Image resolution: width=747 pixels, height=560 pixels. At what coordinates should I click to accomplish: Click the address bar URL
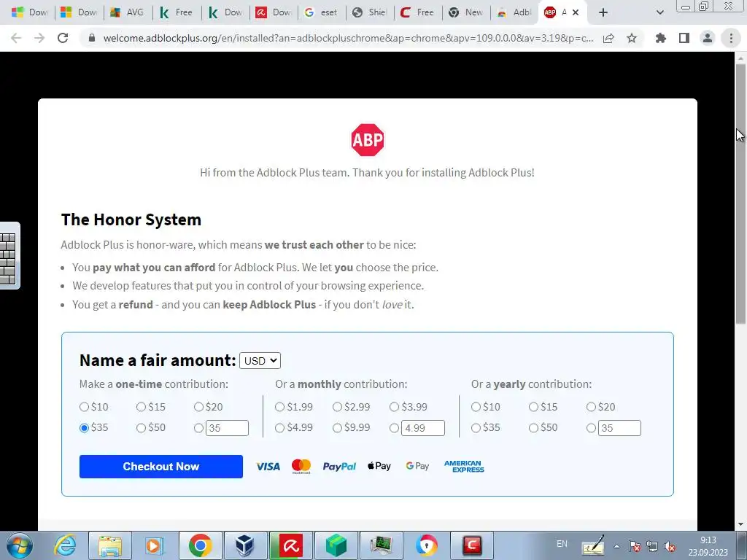[x=348, y=38]
